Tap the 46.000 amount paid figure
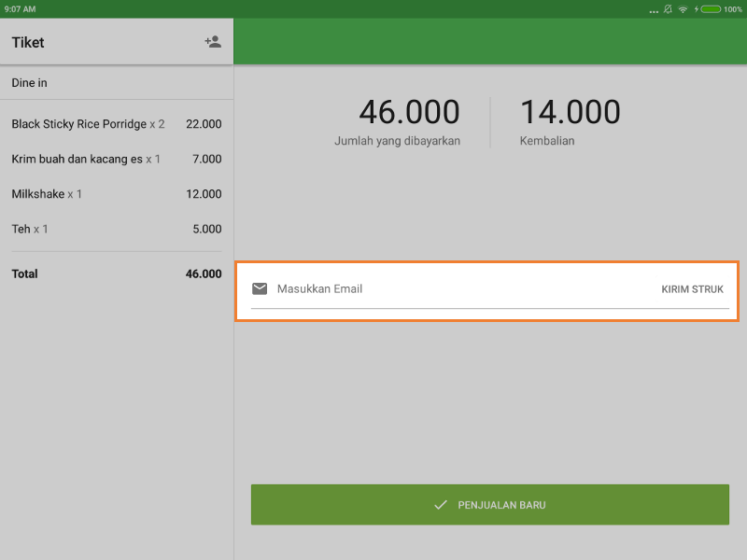The image size is (747, 560). 409,113
